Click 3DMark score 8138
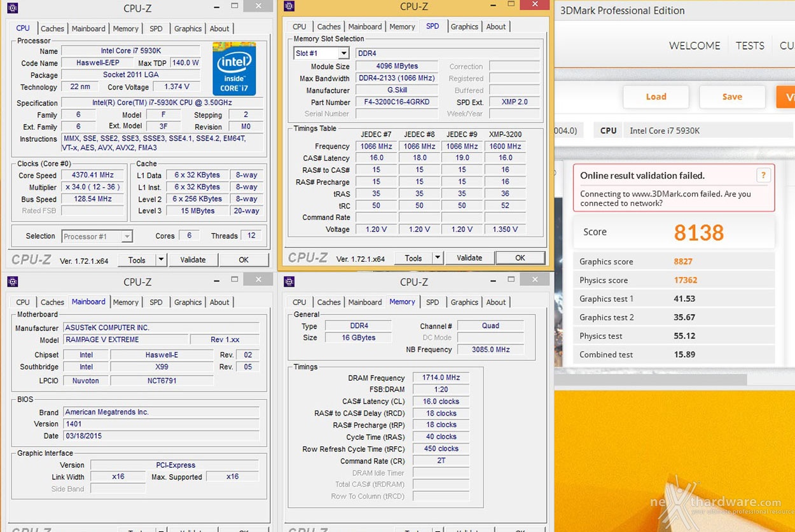The image size is (795, 532). (698, 233)
